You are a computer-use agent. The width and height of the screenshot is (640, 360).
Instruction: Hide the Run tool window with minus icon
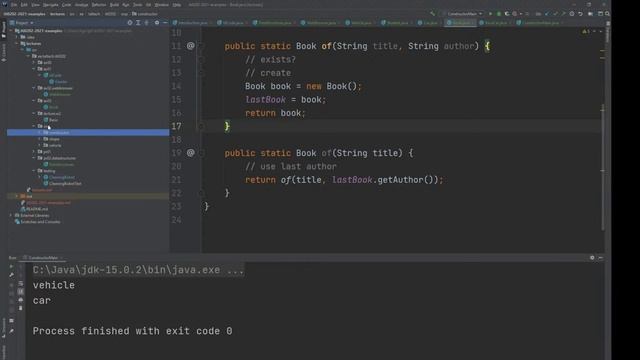[x=600, y=258]
